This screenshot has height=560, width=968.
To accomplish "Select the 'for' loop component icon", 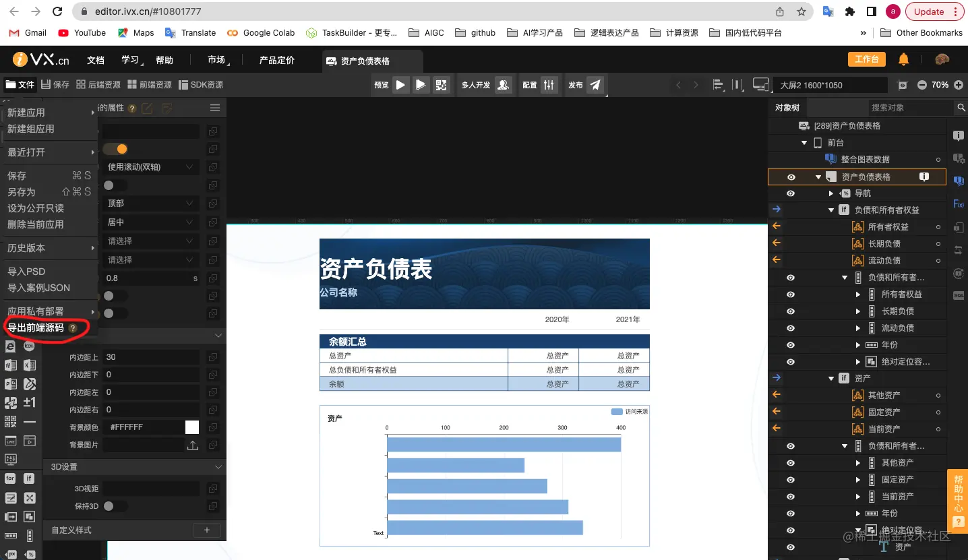I will [11, 478].
